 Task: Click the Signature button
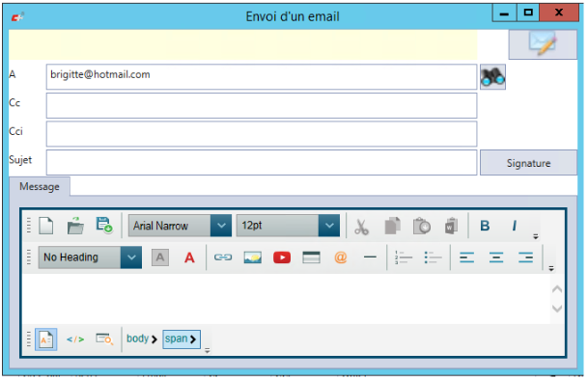(528, 163)
